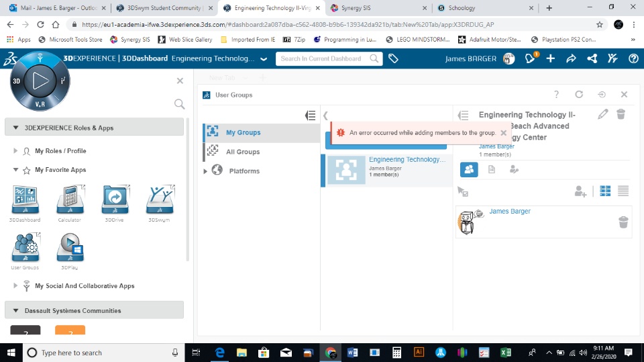The image size is (644, 362).
Task: Expand My Social And Collaborative Apps
Action: click(15, 286)
